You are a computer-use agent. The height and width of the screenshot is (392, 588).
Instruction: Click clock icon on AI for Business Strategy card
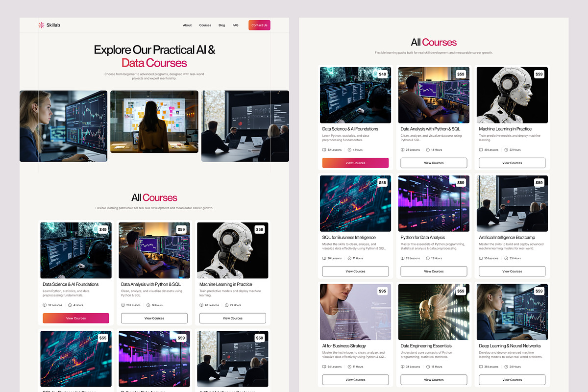point(349,367)
